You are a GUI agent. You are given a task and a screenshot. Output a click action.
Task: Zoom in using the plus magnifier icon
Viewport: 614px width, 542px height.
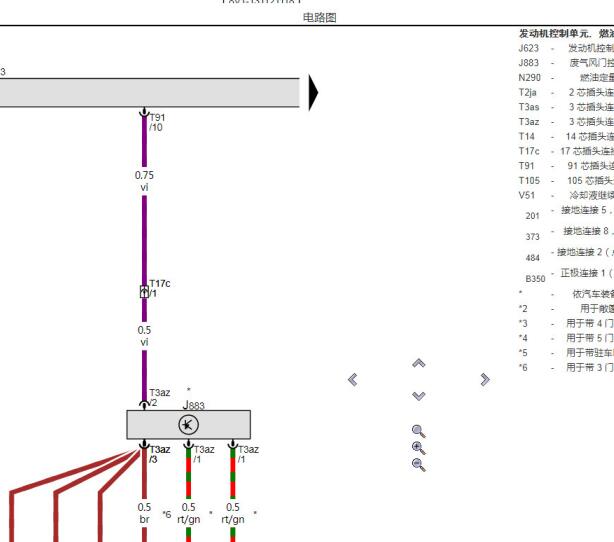click(419, 448)
